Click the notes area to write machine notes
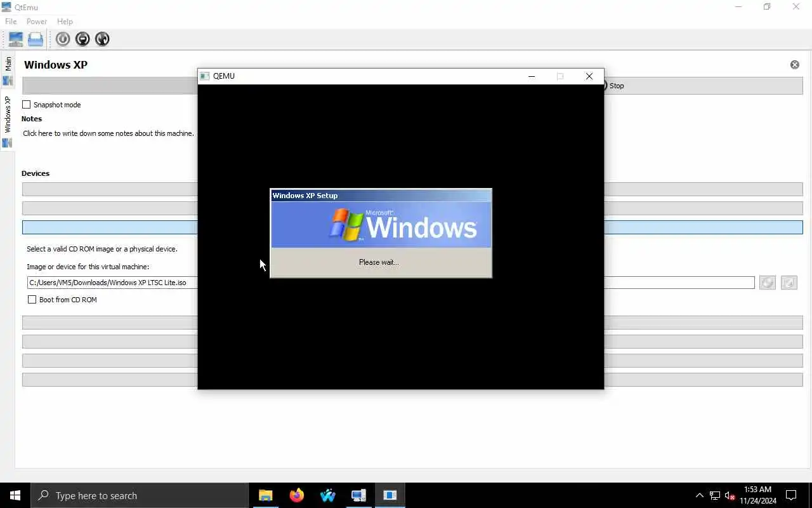Viewport: 812px width, 508px height. [108, 133]
